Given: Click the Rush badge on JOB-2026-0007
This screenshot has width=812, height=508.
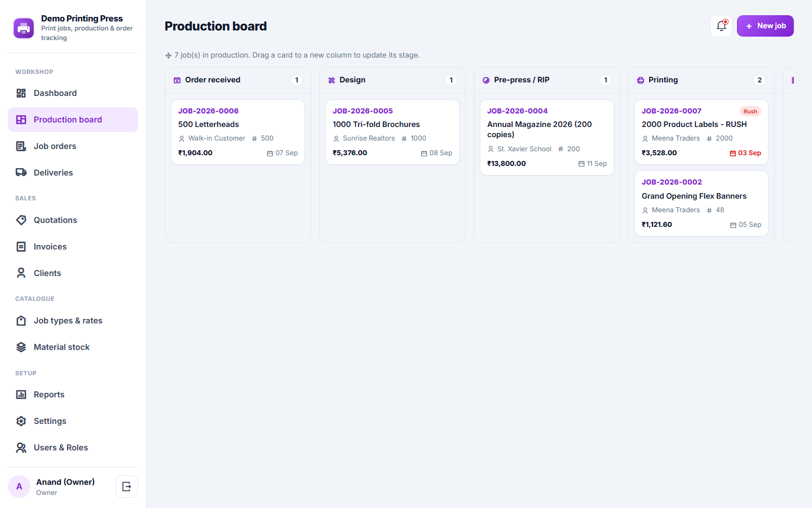Looking at the screenshot, I should coord(750,111).
